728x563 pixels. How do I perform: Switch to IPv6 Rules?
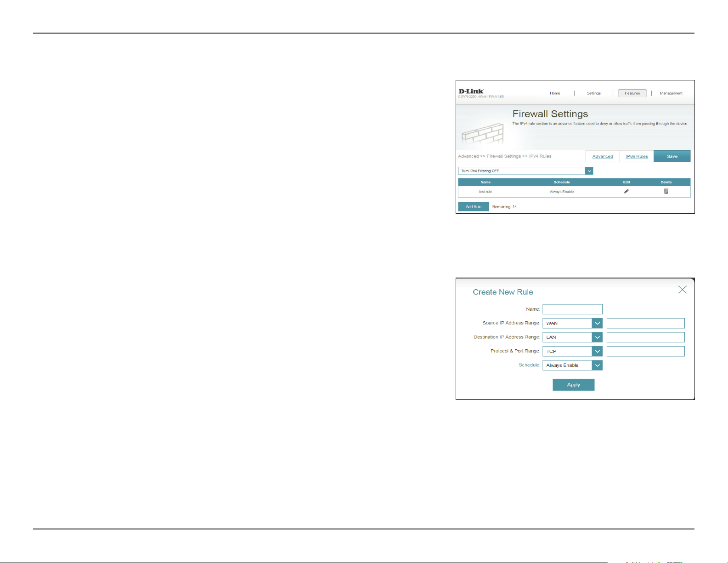coord(637,156)
